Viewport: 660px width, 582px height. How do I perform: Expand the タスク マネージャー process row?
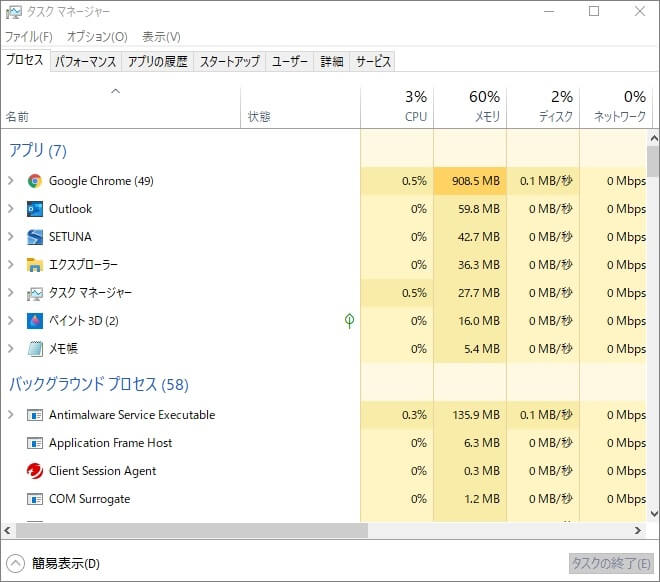click(11, 293)
